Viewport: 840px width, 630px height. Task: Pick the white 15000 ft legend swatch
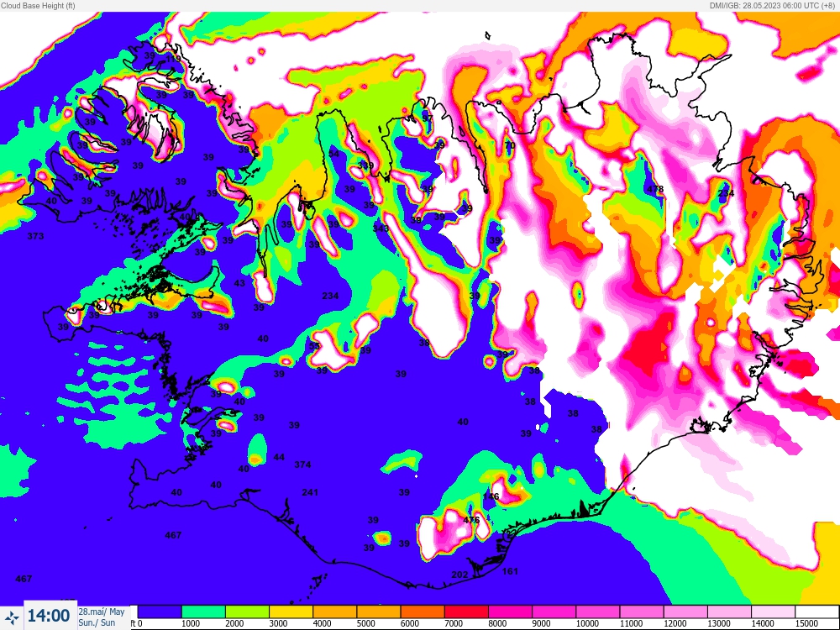(x=816, y=612)
